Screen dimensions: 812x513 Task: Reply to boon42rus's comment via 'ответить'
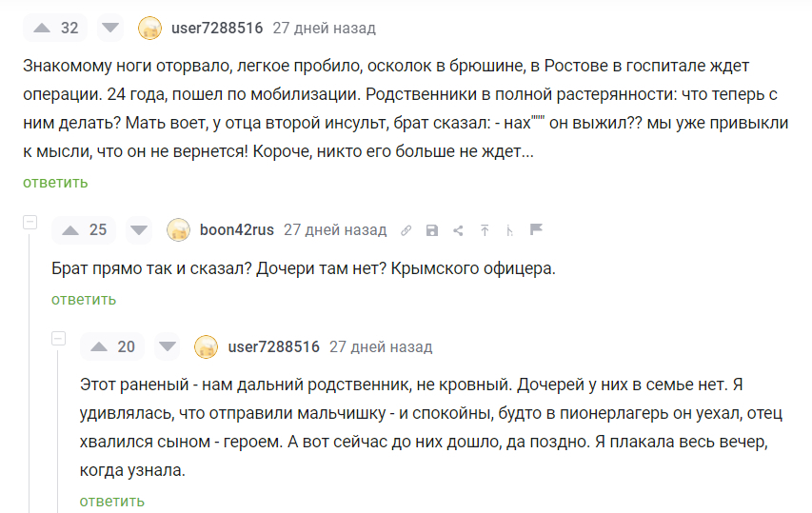tap(84, 299)
